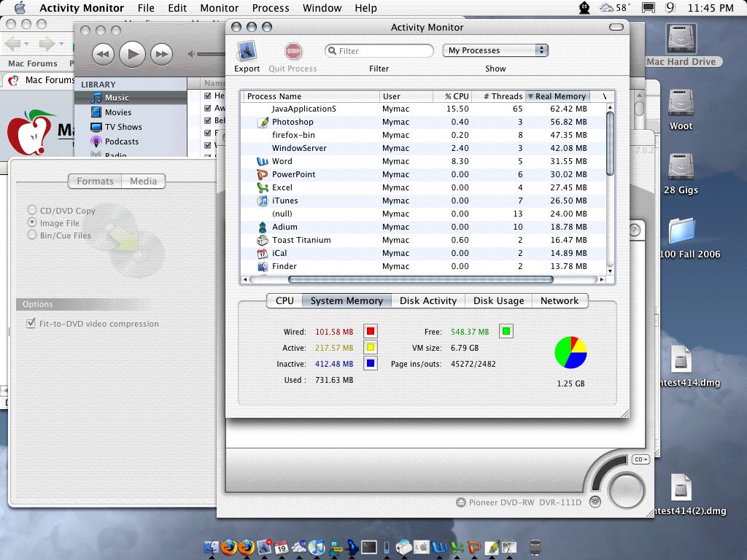
Task: Open the Mac Hard Drive desktop icon
Action: 681,39
